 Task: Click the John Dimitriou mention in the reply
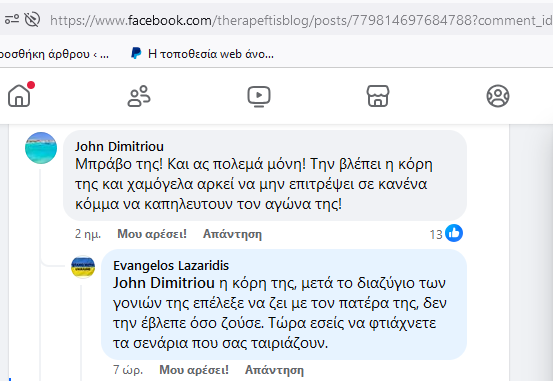(164, 283)
